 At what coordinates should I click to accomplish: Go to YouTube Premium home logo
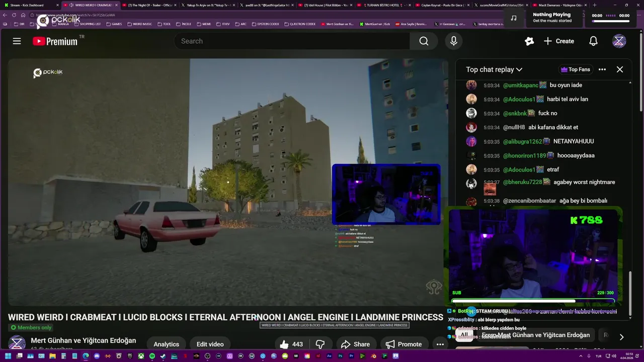[55, 41]
